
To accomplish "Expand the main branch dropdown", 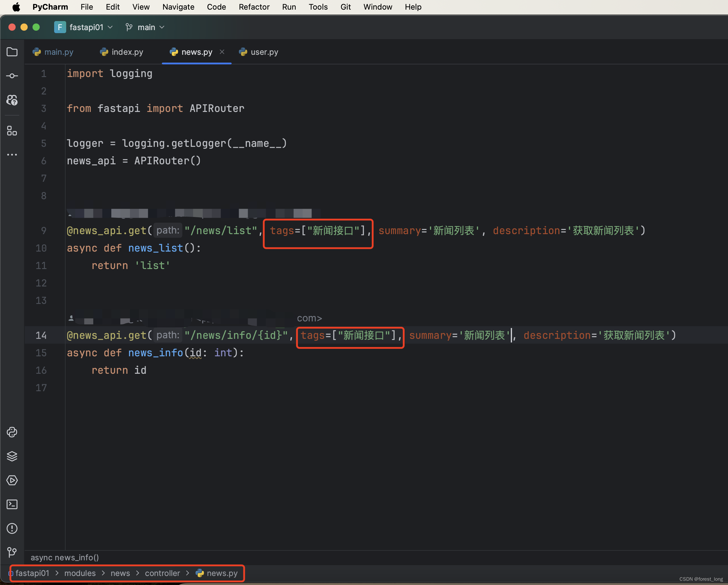I will [162, 27].
